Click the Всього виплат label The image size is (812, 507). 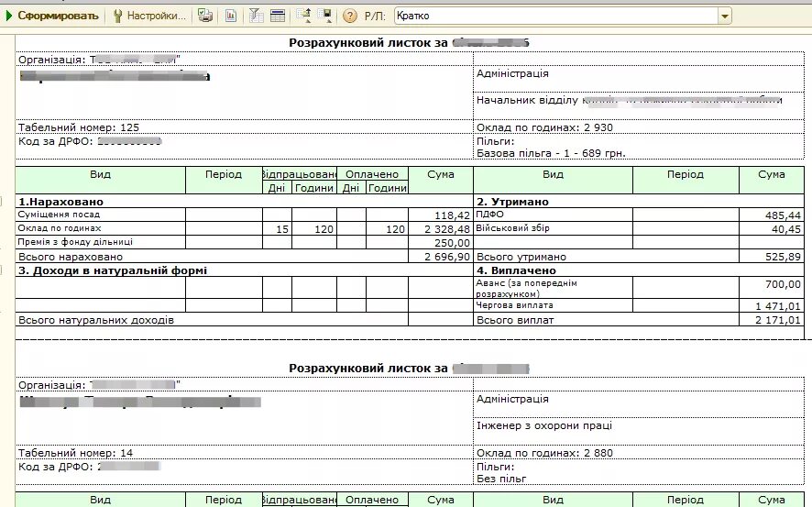(515, 320)
